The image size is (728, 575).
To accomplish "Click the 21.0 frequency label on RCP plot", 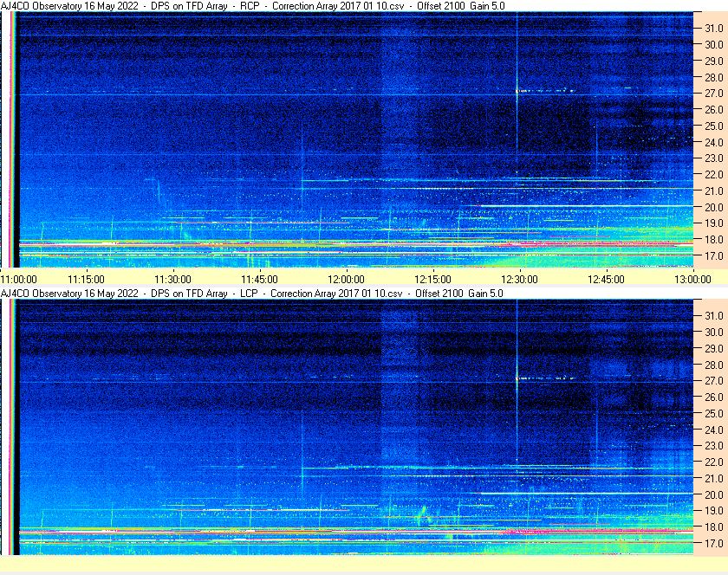I will click(714, 191).
